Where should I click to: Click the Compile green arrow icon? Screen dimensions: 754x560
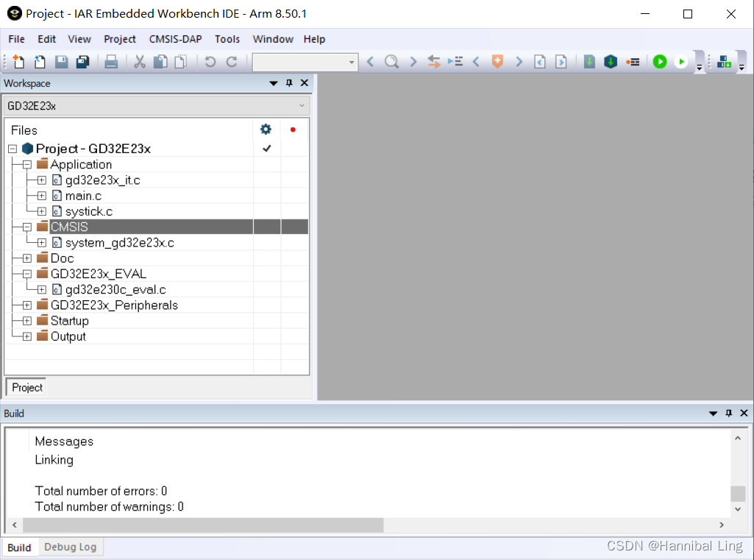tap(589, 62)
